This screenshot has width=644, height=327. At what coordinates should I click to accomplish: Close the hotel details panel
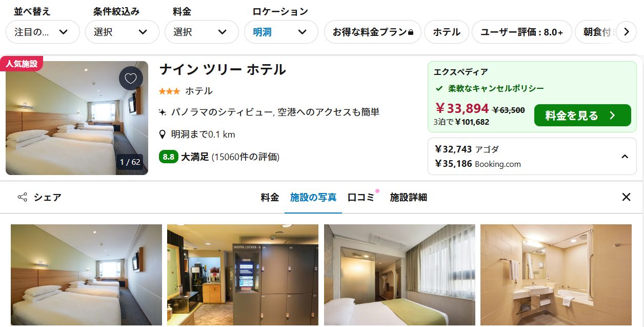tap(626, 197)
